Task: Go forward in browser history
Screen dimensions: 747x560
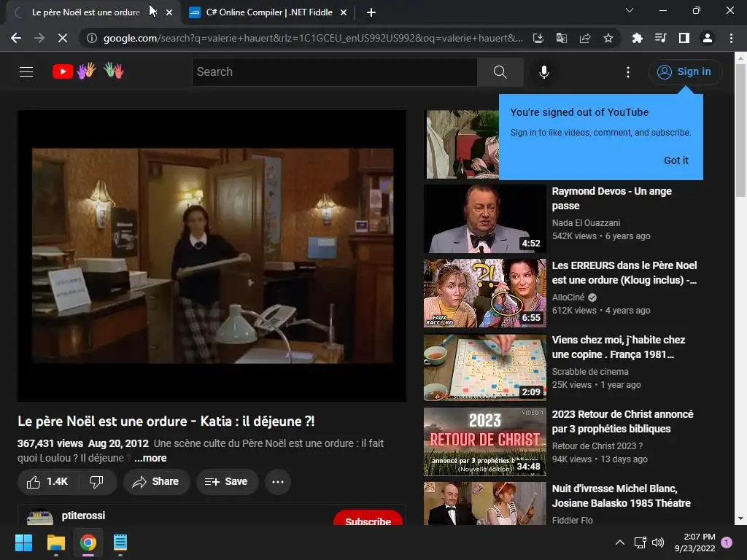Action: [x=39, y=38]
